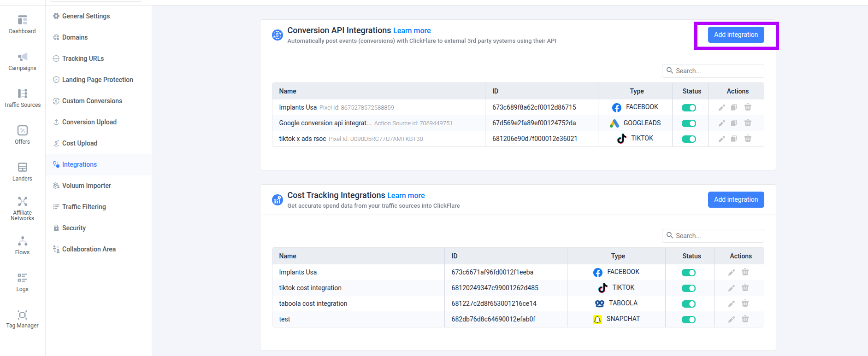Open the Dashboard section

pyautogui.click(x=22, y=25)
